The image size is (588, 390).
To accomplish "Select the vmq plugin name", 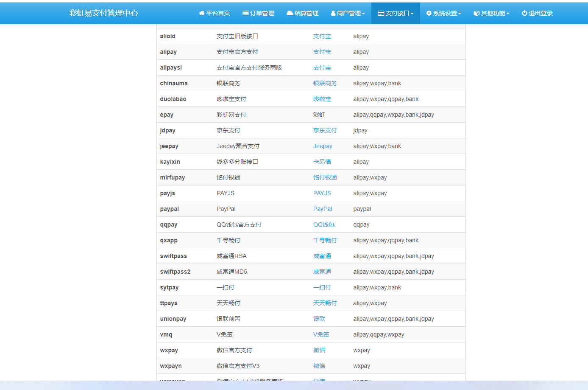I will coord(166,335).
